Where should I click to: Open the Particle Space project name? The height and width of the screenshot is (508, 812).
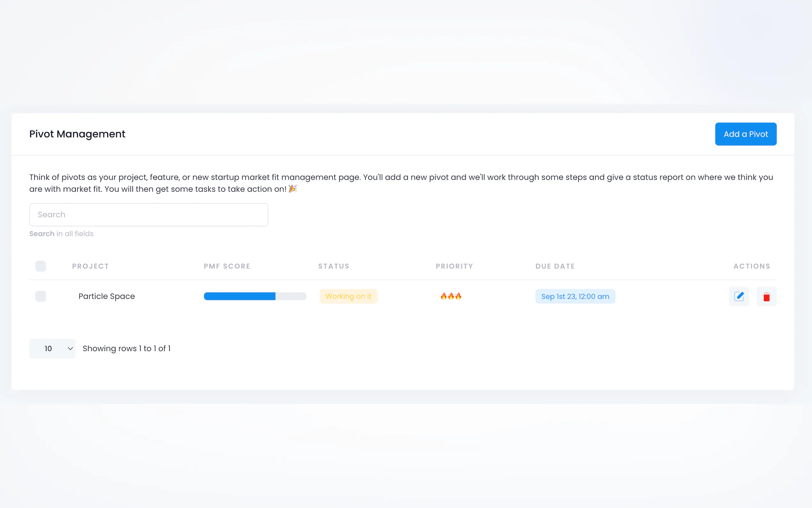pyautogui.click(x=106, y=296)
